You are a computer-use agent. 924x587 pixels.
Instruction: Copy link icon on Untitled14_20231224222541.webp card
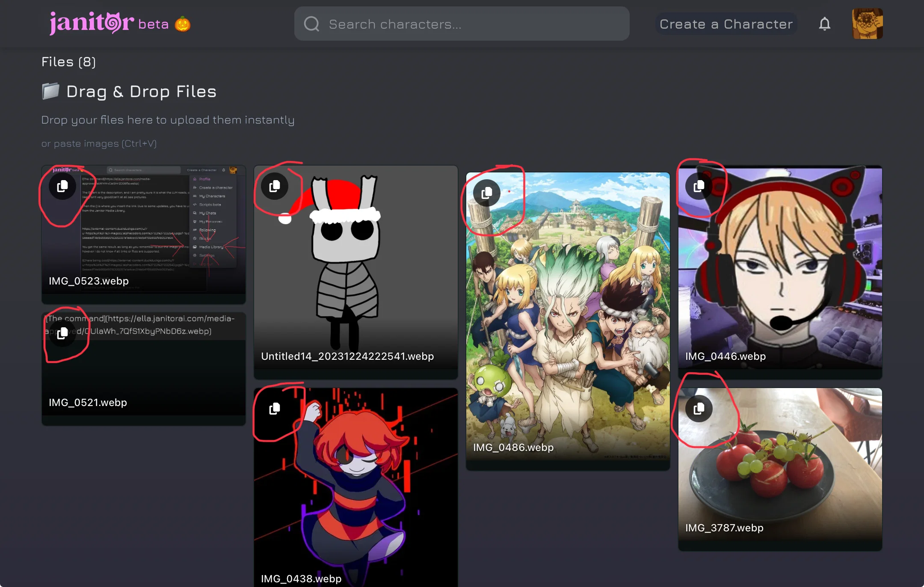(275, 186)
